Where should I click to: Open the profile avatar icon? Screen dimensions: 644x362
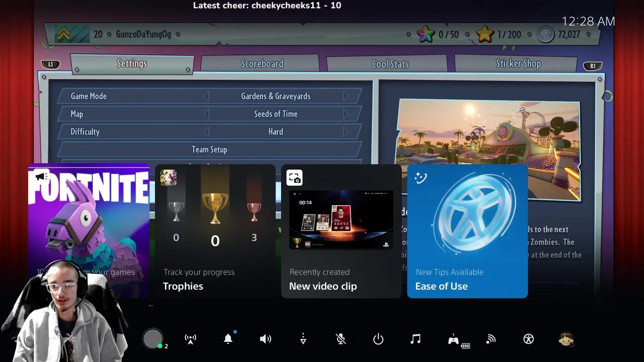pyautogui.click(x=566, y=339)
